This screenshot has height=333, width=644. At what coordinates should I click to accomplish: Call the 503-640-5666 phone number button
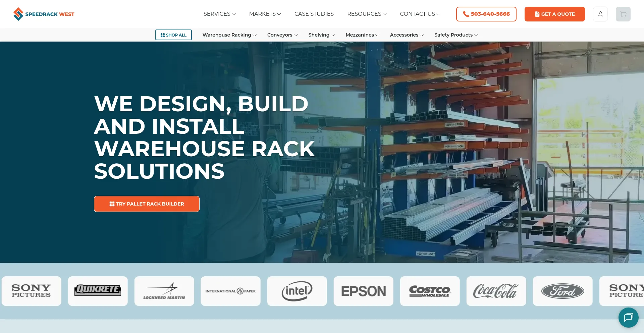click(486, 14)
